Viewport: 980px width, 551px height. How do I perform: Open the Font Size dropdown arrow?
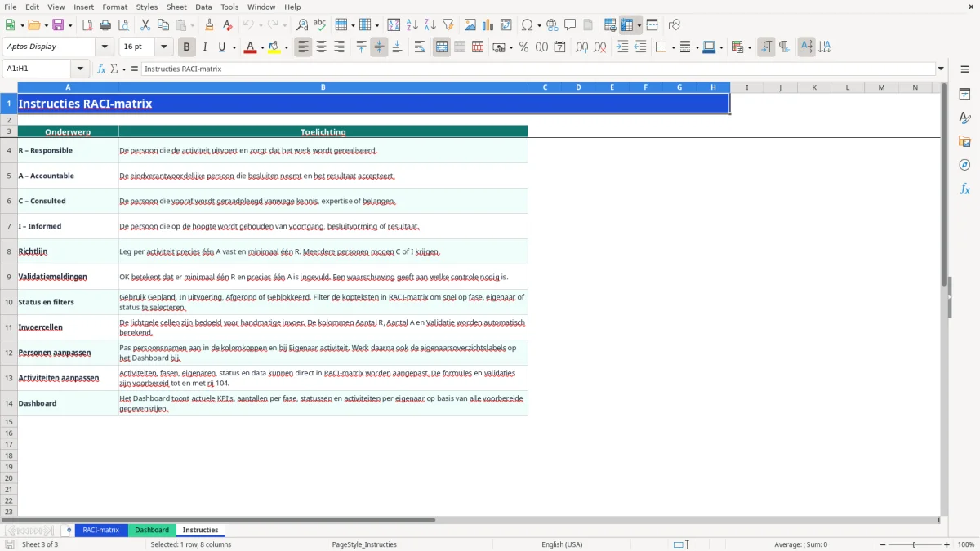point(164,47)
